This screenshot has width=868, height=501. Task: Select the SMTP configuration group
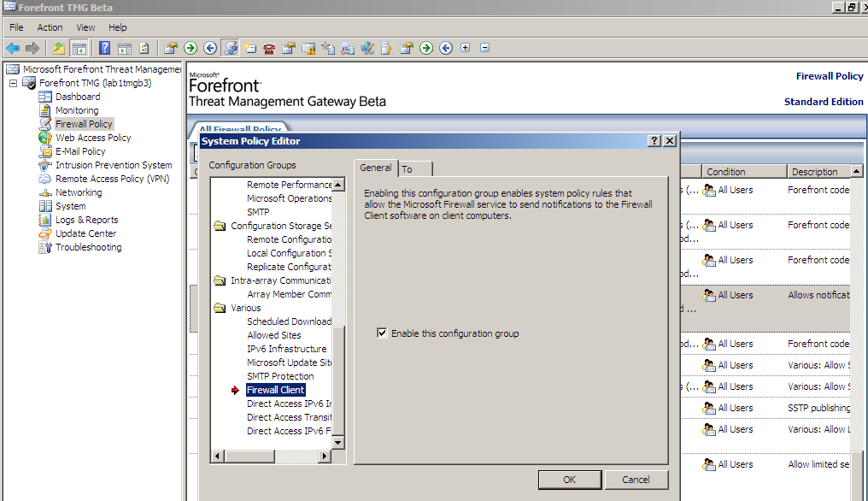pyautogui.click(x=258, y=212)
